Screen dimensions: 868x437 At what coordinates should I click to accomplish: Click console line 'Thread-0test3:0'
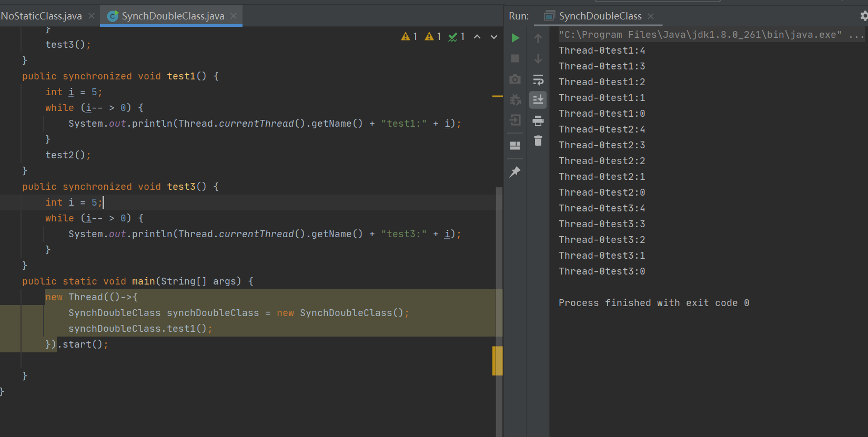(602, 271)
